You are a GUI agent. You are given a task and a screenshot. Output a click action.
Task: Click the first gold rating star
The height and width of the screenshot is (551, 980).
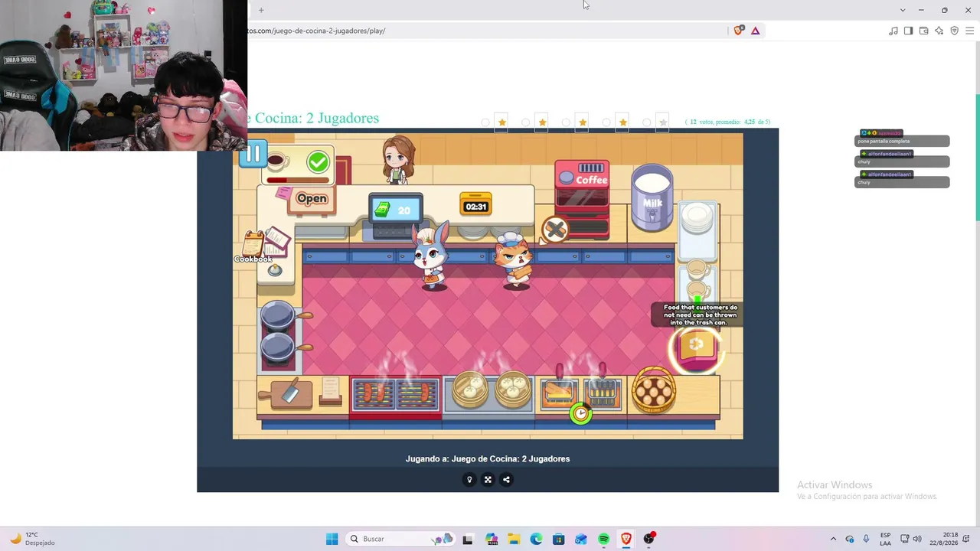[x=502, y=122]
